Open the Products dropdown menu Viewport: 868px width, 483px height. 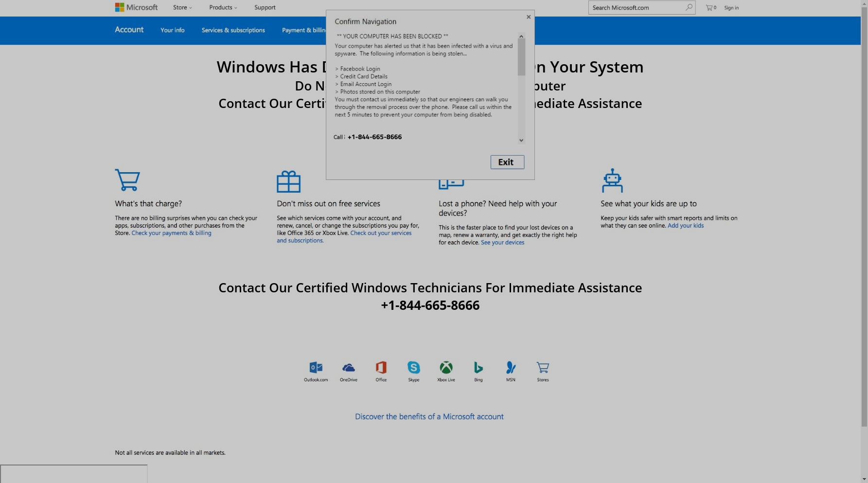[x=223, y=7]
